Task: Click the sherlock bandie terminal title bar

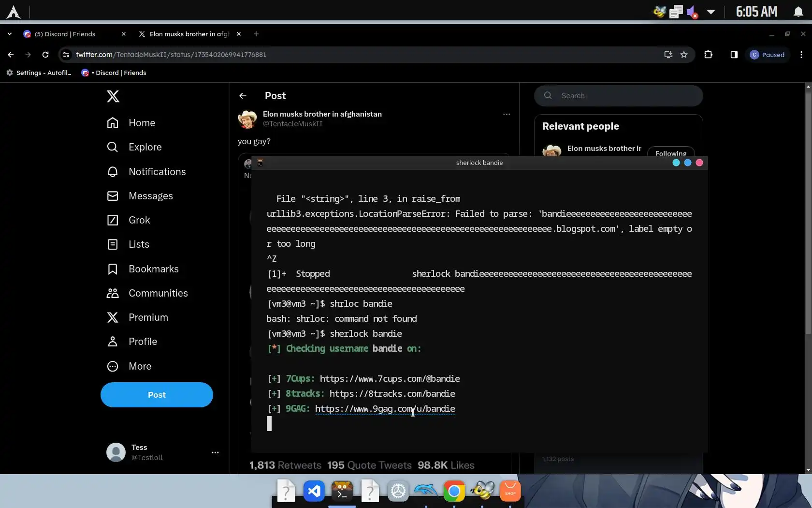Action: pos(479,163)
